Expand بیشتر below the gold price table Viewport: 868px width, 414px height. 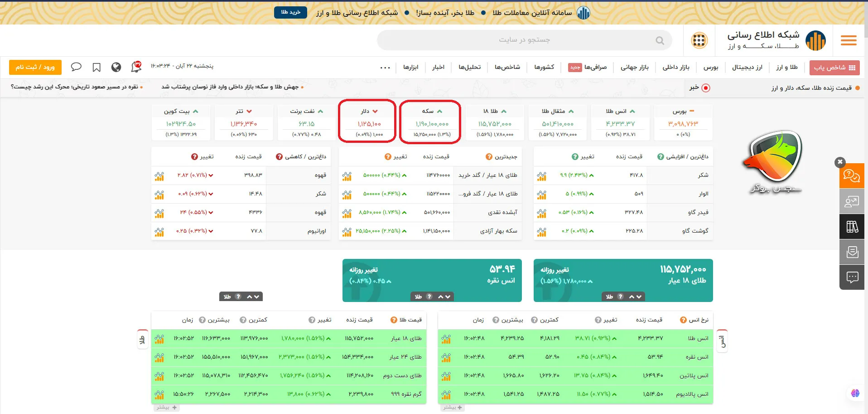(167, 407)
